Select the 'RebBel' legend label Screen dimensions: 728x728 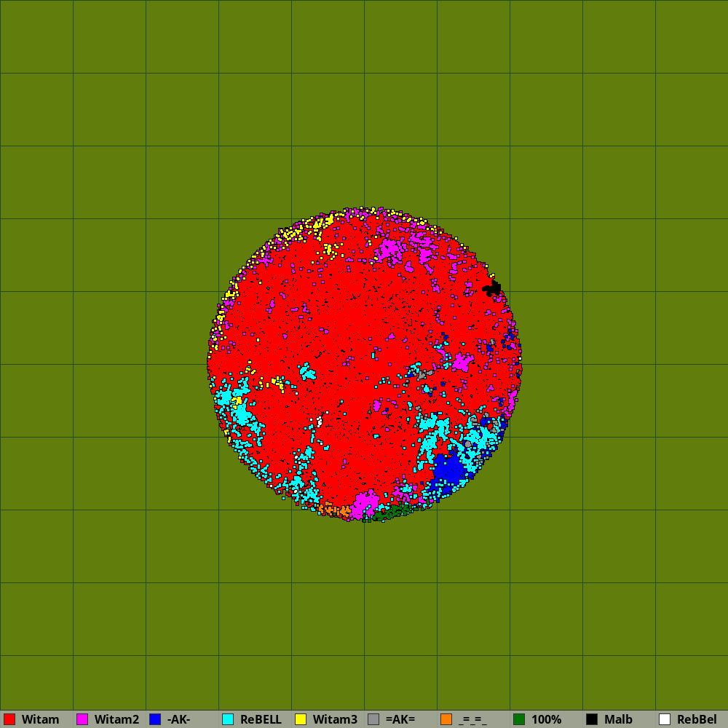click(x=697, y=719)
